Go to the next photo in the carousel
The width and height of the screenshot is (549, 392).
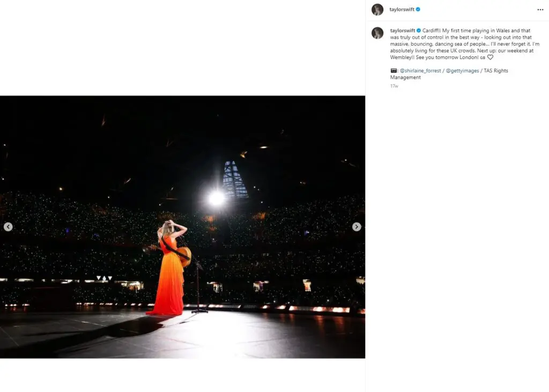pos(357,227)
